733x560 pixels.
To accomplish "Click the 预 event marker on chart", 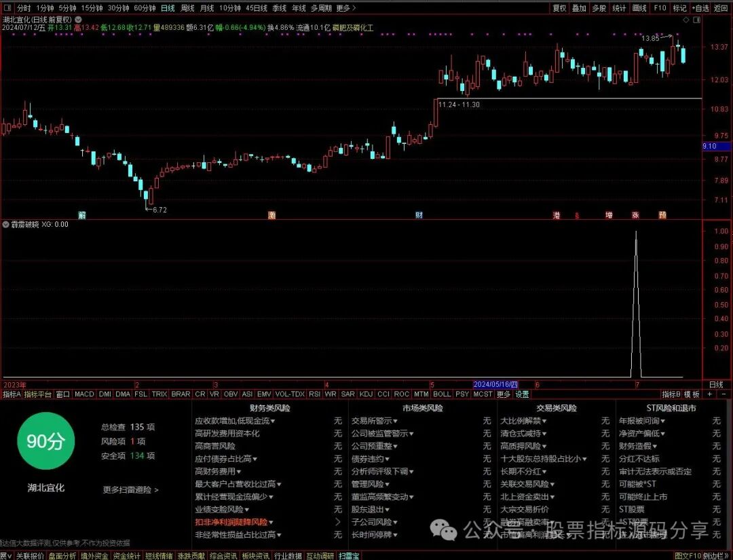I will point(662,215).
